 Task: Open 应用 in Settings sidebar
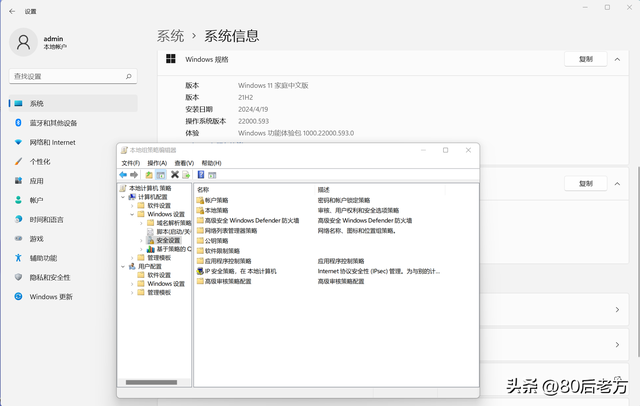click(x=73, y=181)
